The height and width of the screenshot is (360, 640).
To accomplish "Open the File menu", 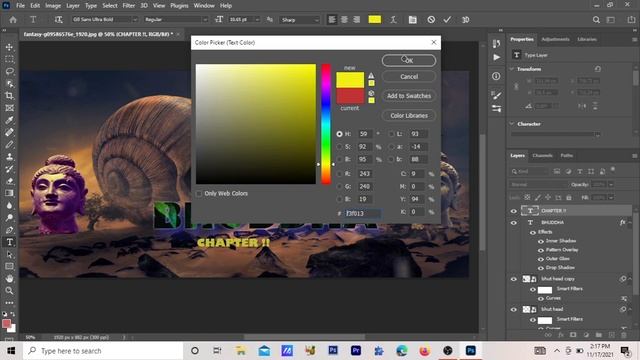I will tap(20, 6).
